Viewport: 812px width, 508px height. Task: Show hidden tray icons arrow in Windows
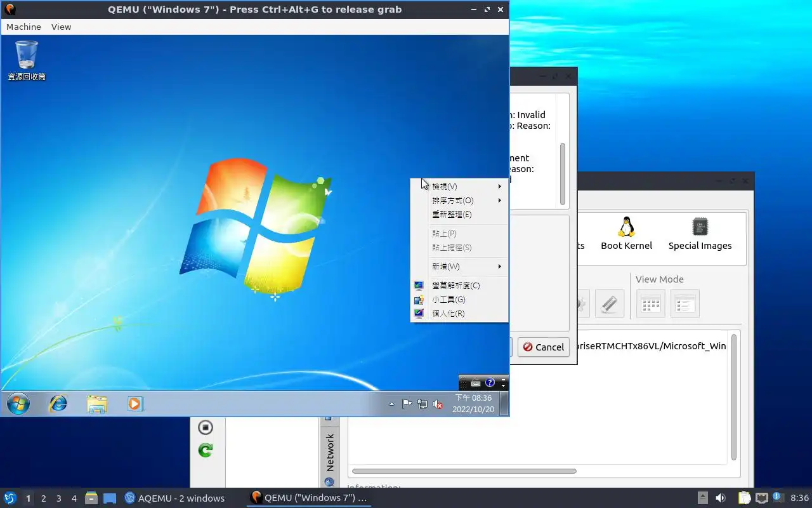(391, 404)
